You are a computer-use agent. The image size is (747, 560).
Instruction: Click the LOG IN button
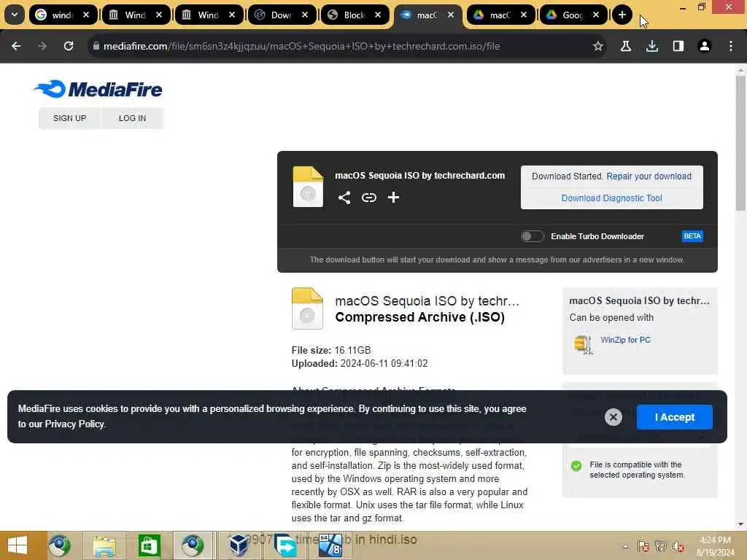pyautogui.click(x=133, y=118)
